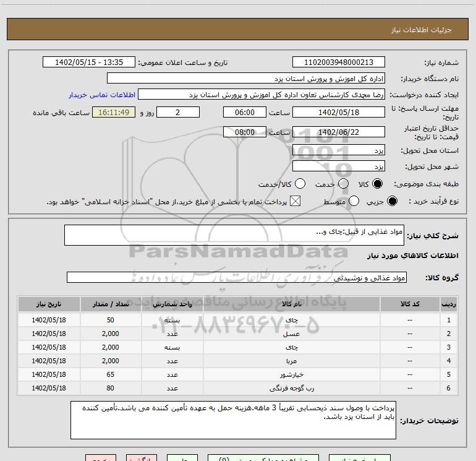Click the quantity 2,000 in the مربا row
This screenshot has height=461, width=476.
(x=111, y=361)
